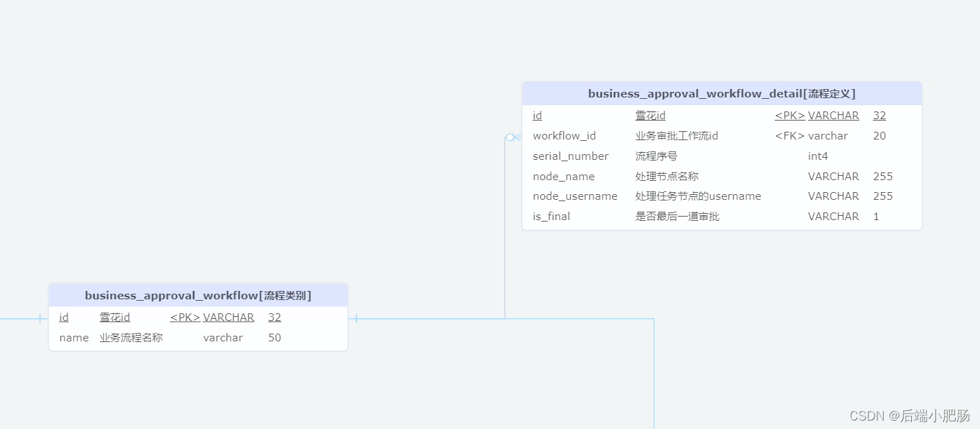Select the business_approval_workflow_detail table header
980x429 pixels.
click(722, 93)
